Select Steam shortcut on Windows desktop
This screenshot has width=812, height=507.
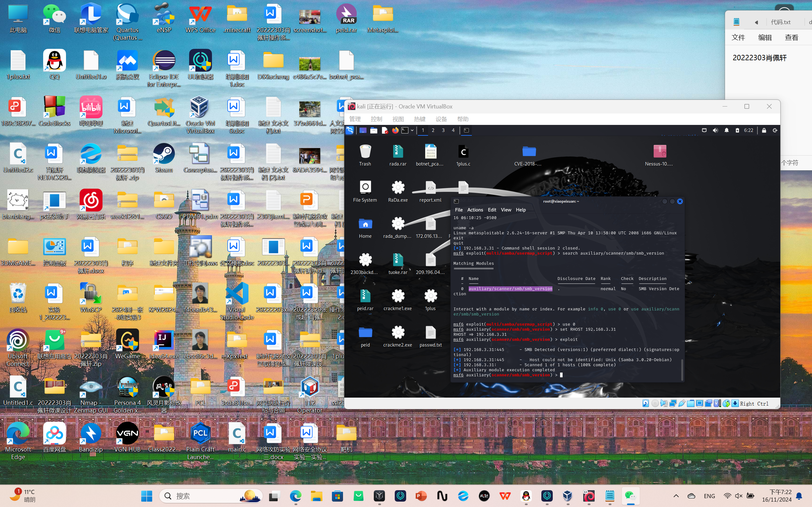[164, 158]
